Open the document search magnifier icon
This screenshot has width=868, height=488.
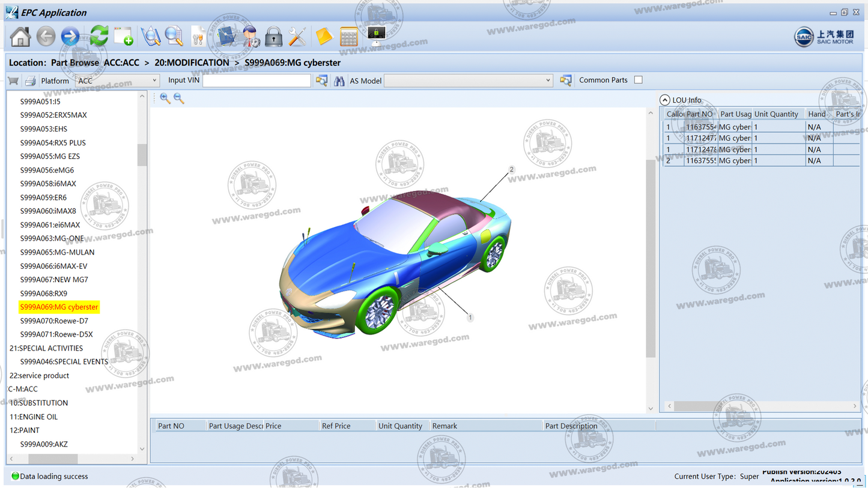pos(174,37)
